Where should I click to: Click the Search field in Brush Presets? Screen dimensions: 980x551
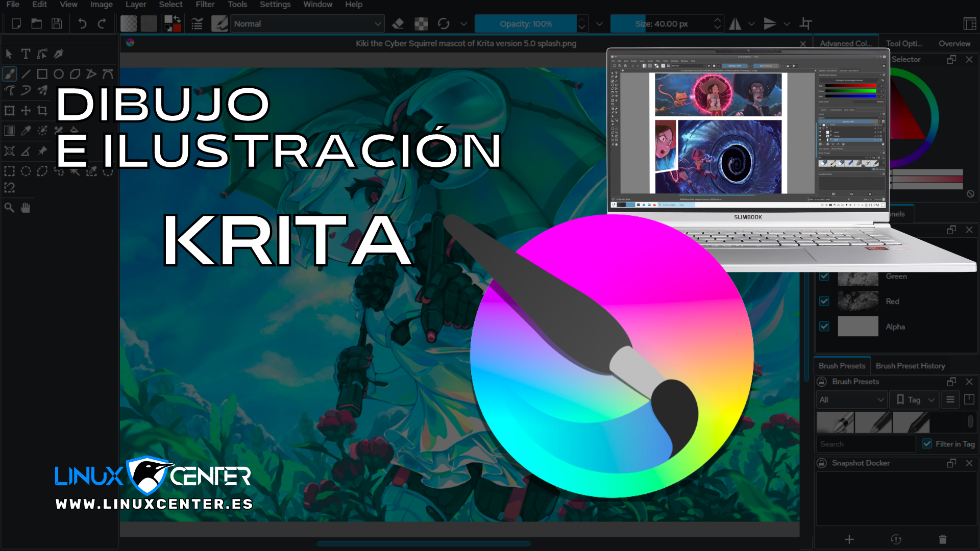(x=865, y=443)
